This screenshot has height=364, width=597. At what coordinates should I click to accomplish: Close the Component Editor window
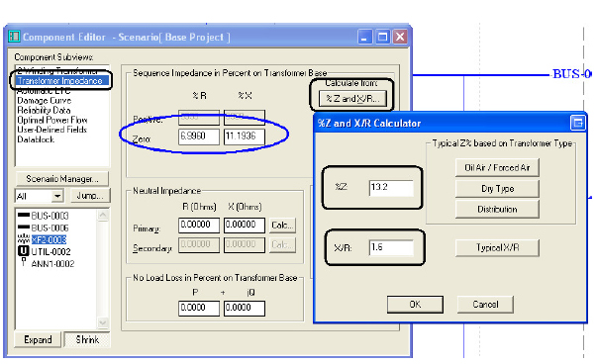(400, 37)
